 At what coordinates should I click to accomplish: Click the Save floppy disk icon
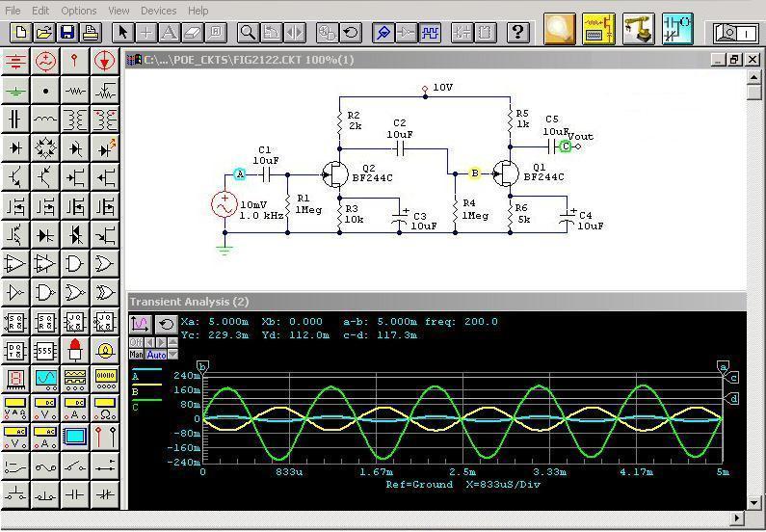click(x=67, y=32)
